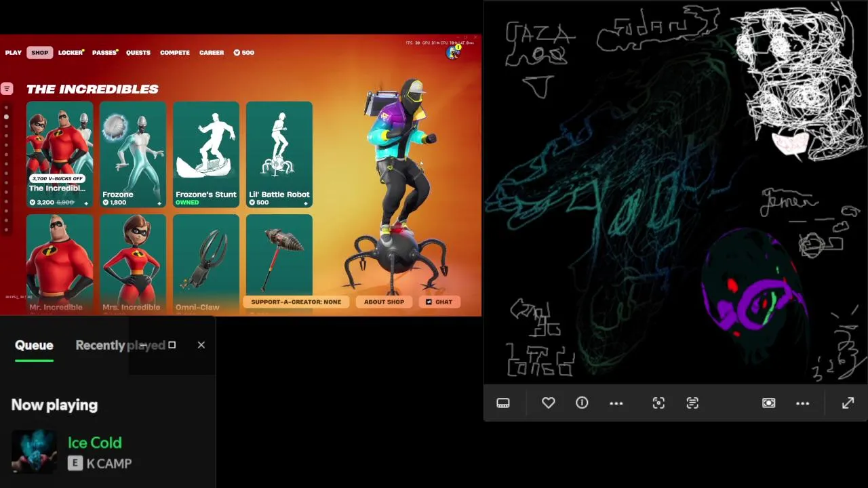Image resolution: width=868 pixels, height=488 pixels.
Task: Go to the QUESTS tab
Action: pos(138,53)
